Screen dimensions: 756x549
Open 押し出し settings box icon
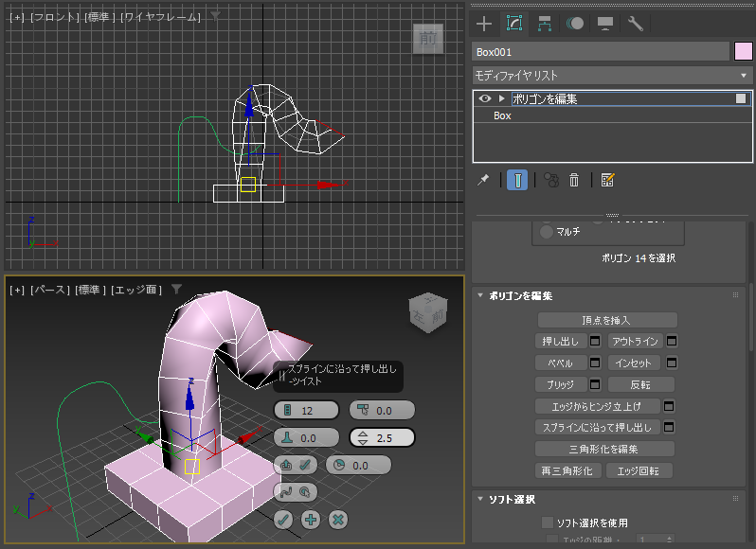pos(595,342)
